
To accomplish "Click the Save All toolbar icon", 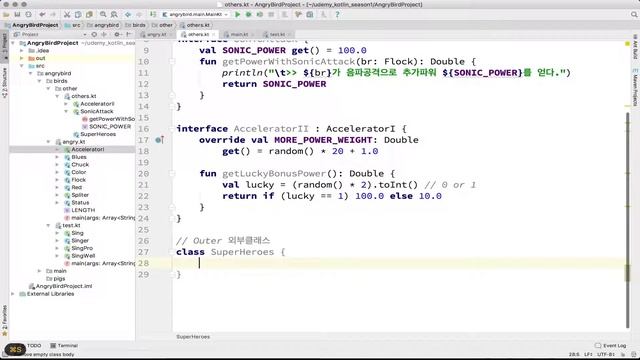I will [x=17, y=15].
